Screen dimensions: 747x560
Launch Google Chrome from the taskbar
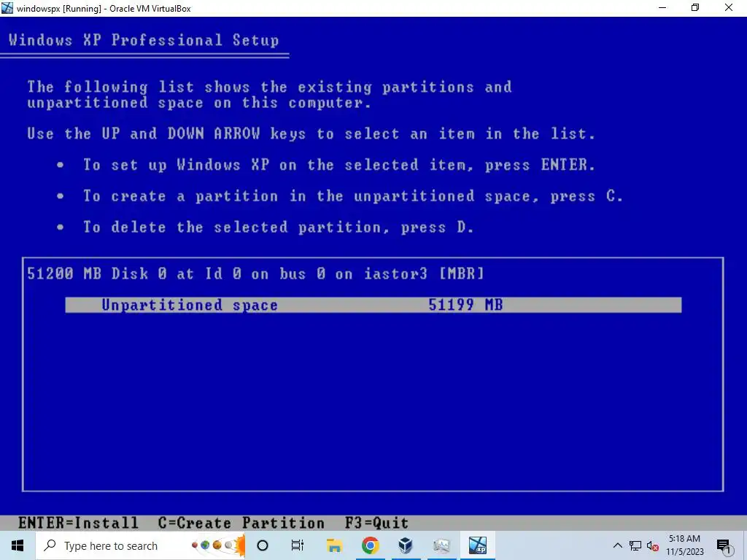point(370,545)
